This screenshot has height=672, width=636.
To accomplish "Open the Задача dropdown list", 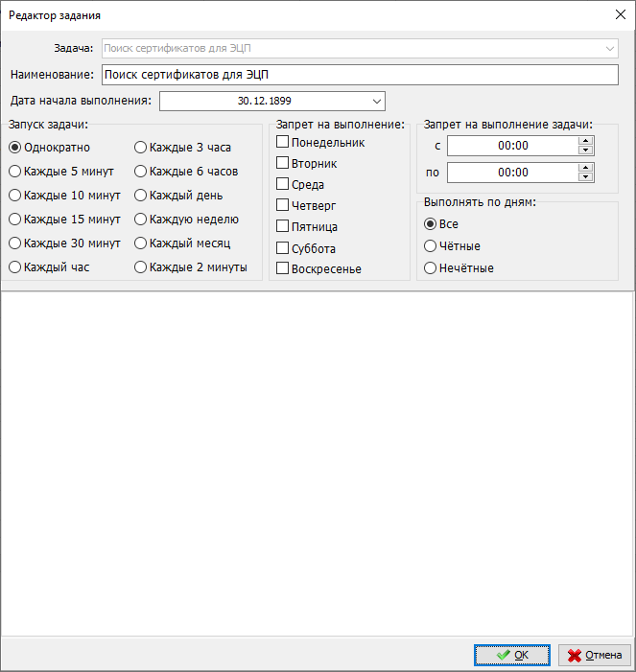I will pos(610,48).
